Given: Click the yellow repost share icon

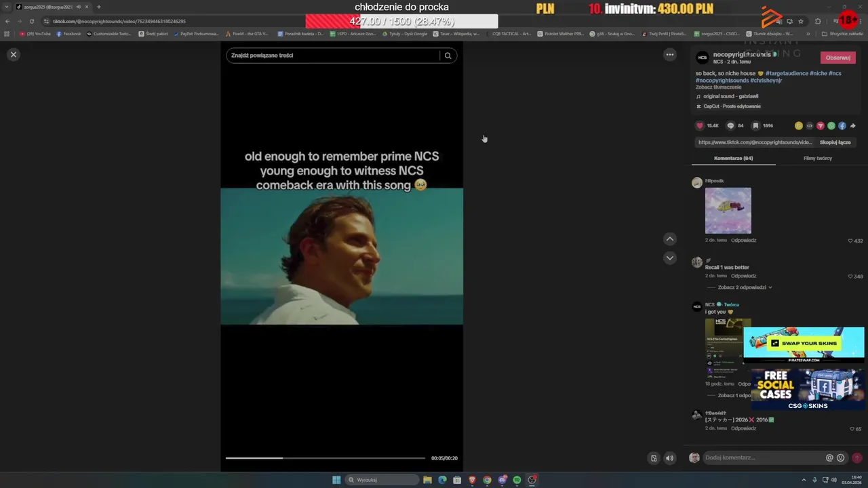Looking at the screenshot, I should coord(798,125).
